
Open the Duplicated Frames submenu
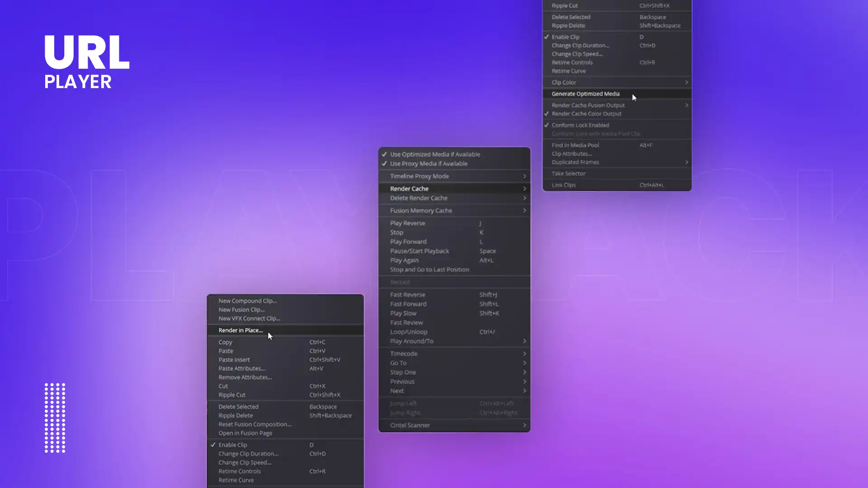tap(576, 162)
